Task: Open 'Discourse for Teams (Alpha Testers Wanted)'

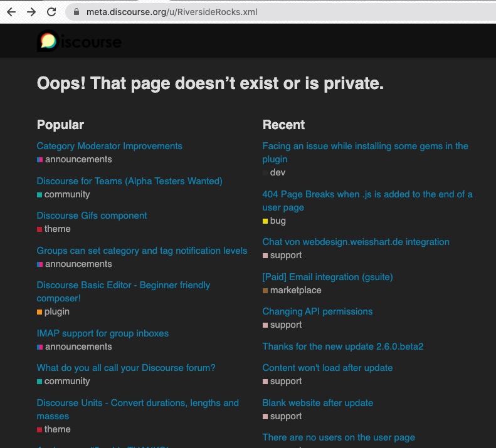Action: pos(129,181)
